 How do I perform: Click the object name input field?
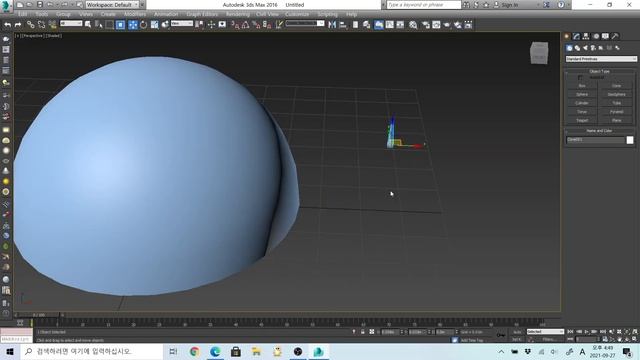click(596, 140)
